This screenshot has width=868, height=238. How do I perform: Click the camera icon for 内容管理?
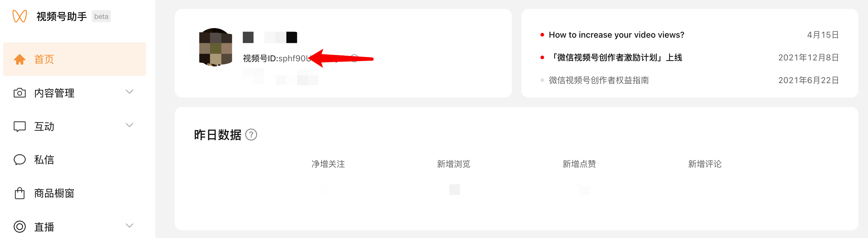tap(20, 93)
